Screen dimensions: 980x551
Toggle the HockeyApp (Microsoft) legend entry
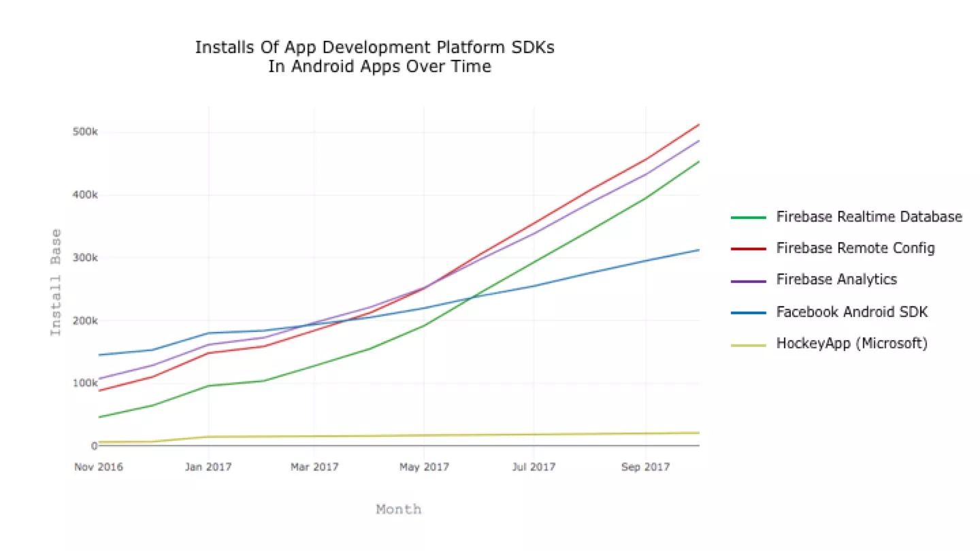pyautogui.click(x=829, y=344)
